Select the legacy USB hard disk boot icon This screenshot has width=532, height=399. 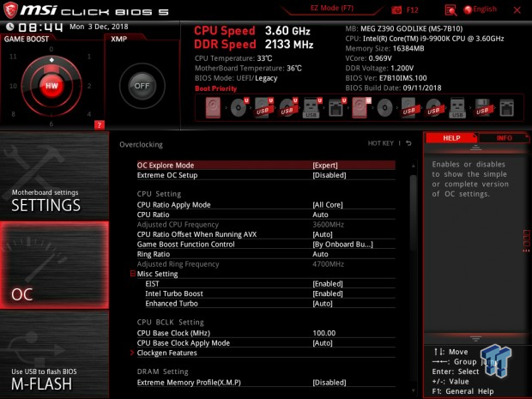408,108
